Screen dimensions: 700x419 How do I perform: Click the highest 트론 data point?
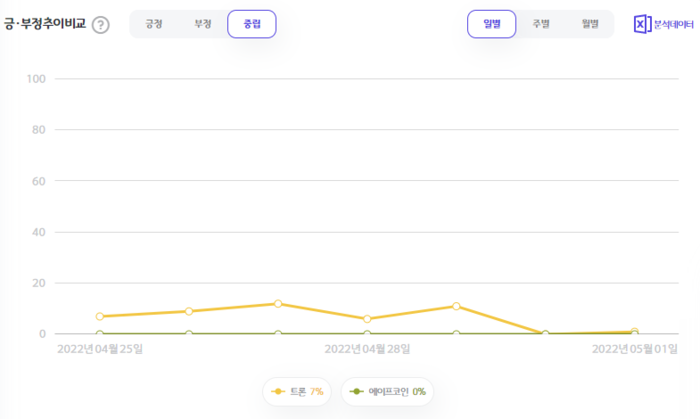tap(278, 303)
